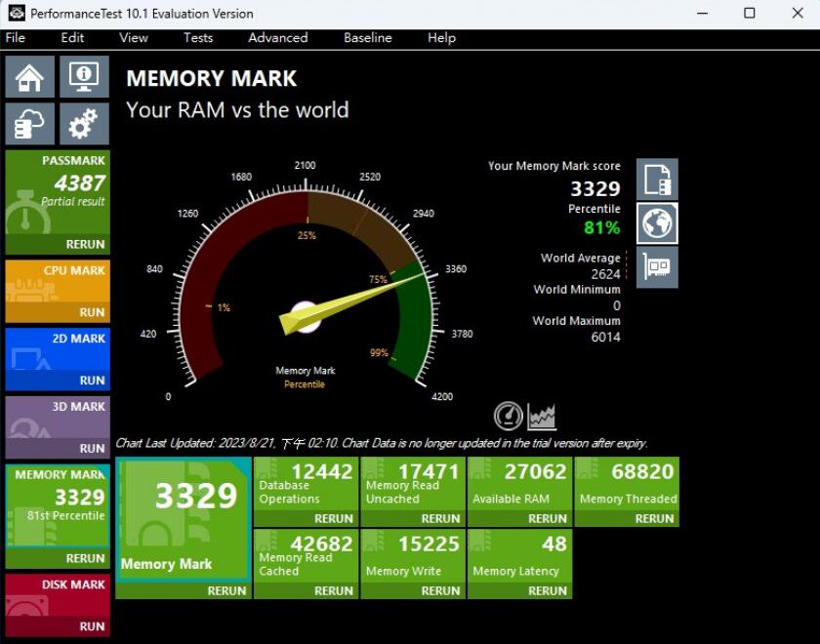Open the results document icon beside score
This screenshot has width=820, height=644.
tap(657, 180)
